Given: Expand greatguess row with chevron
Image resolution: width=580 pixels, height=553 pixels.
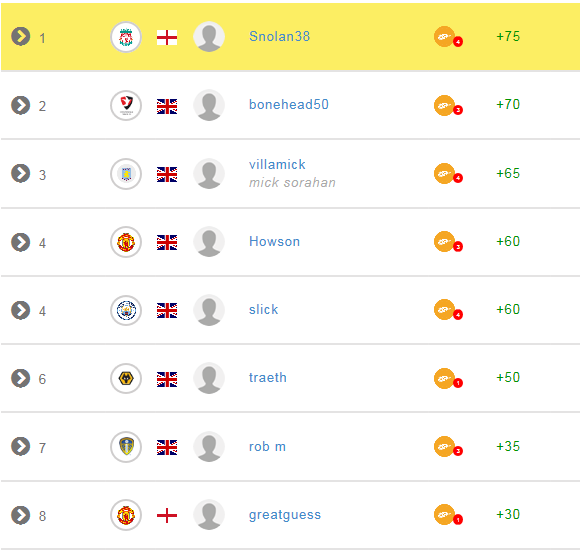Looking at the screenshot, I should (20, 515).
